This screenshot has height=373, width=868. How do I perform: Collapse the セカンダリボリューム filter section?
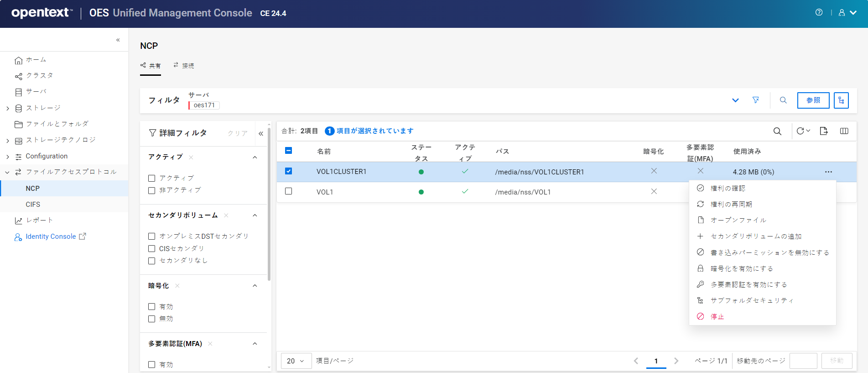coord(255,215)
